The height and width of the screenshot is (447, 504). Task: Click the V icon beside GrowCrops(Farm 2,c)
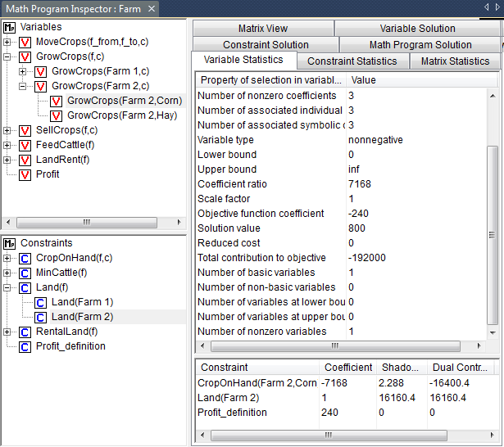coord(40,87)
